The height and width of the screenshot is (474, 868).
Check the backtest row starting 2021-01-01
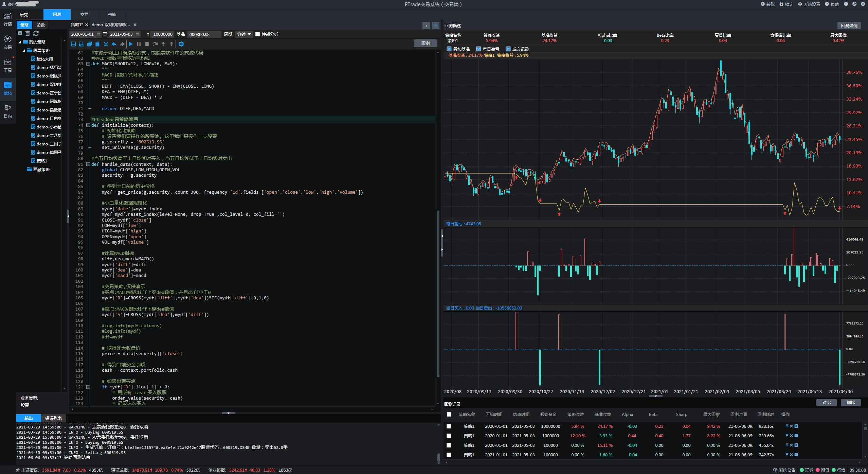(449, 455)
